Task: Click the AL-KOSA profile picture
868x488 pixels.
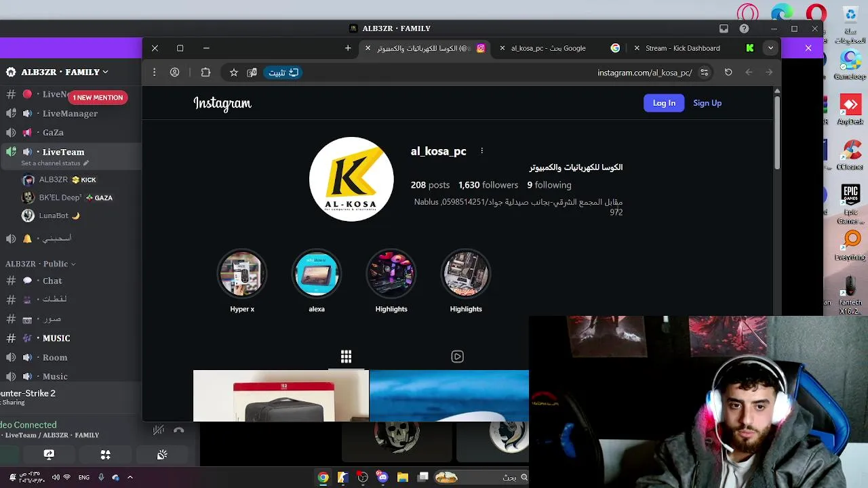Action: coord(351,179)
